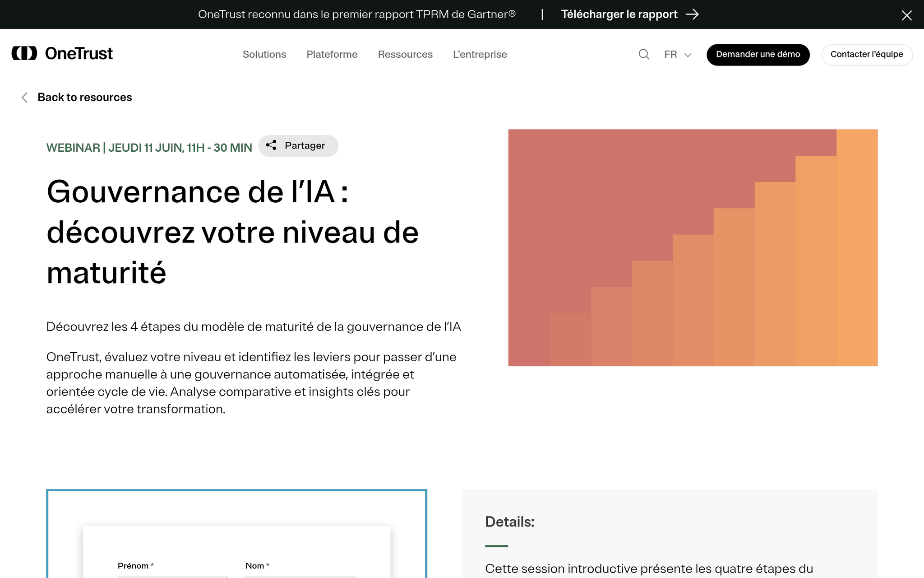924x578 pixels.
Task: Click the Découvrez les 4 étapes sentence
Action: [x=254, y=326]
